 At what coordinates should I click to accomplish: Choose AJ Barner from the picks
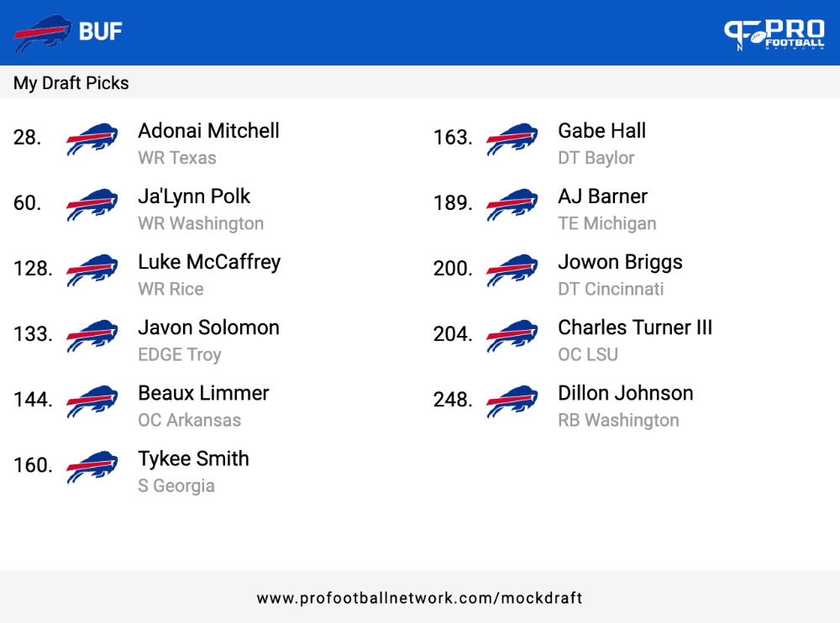[x=602, y=196]
